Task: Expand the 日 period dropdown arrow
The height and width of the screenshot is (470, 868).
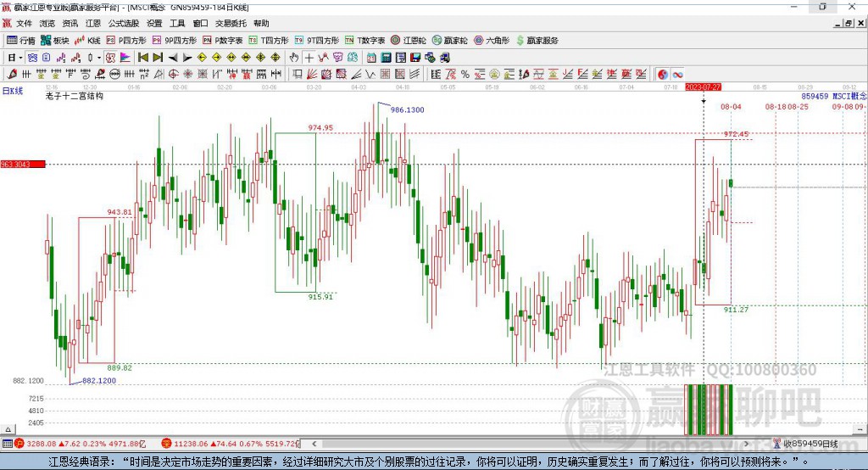Action: (x=20, y=58)
